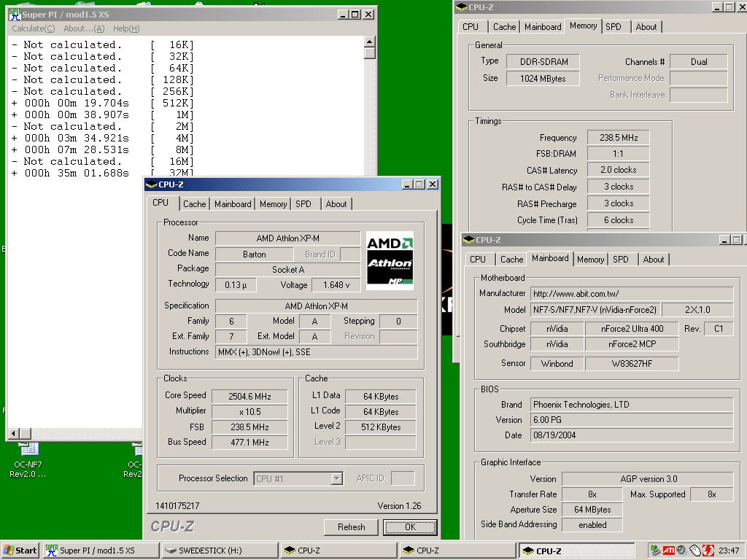This screenshot has width=747, height=560.
Task: Switch to Mainboard tab in front CPU-Z window
Action: click(233, 204)
